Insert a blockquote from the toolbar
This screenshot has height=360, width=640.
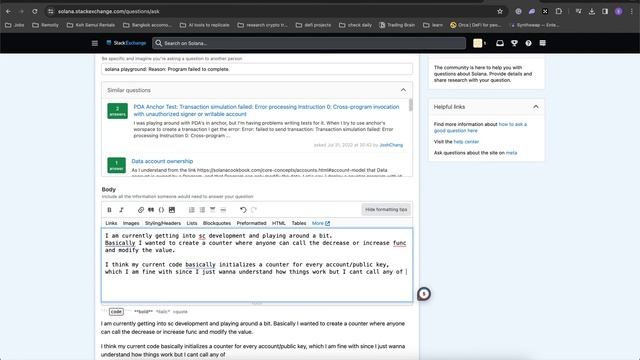pyautogui.click(x=151, y=210)
